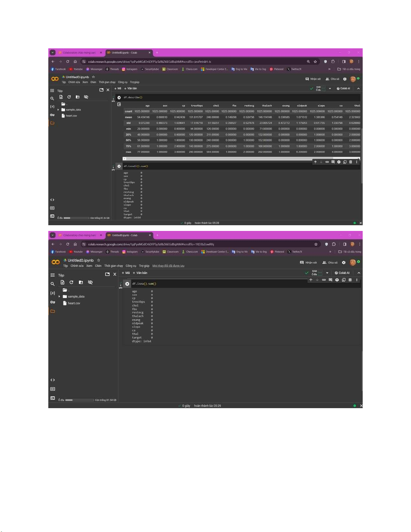Toggle hidden files eye icon in upper window
The image size is (411, 532).
[x=86, y=97]
